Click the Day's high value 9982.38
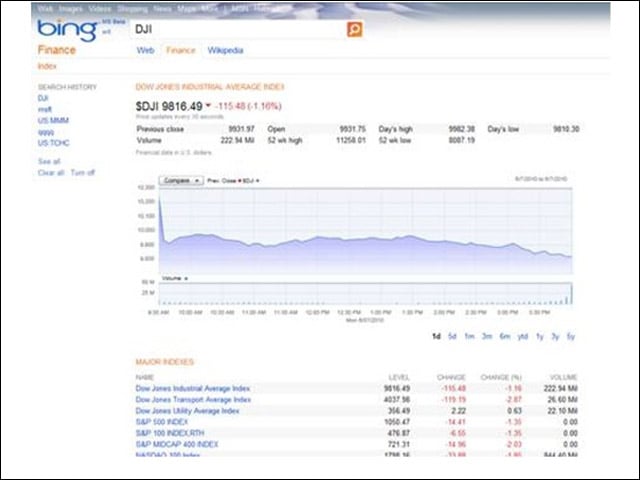640x480 pixels. (462, 129)
